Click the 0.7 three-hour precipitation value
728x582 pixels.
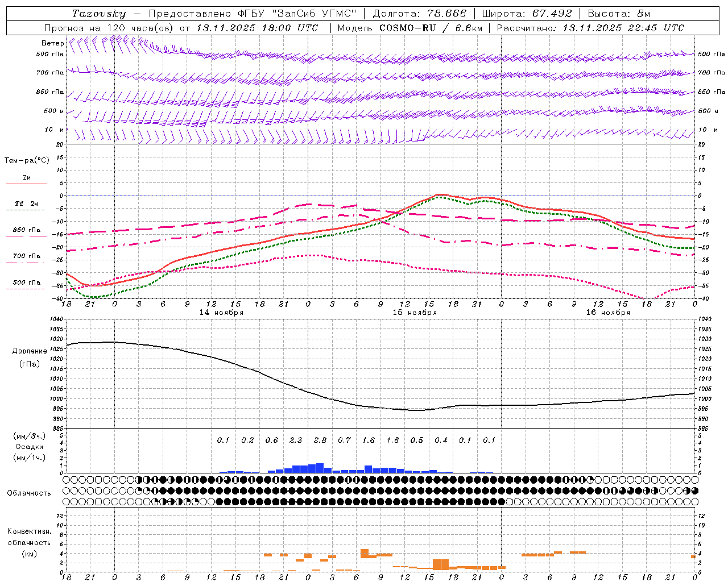pyautogui.click(x=344, y=440)
